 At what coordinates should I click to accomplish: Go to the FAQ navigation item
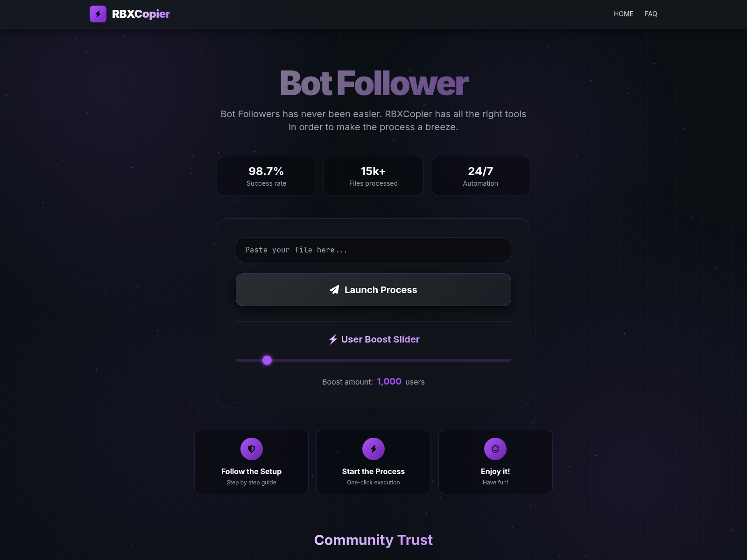651,14
